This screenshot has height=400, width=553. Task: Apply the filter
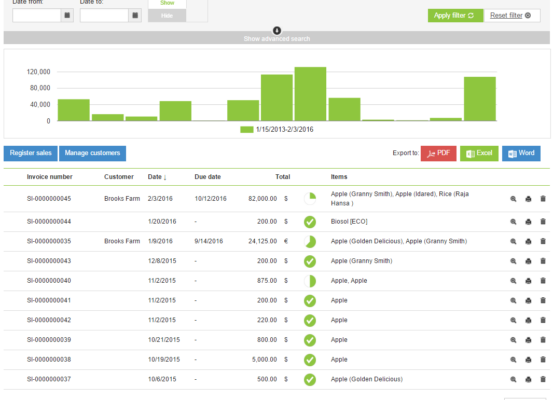pyautogui.click(x=455, y=16)
